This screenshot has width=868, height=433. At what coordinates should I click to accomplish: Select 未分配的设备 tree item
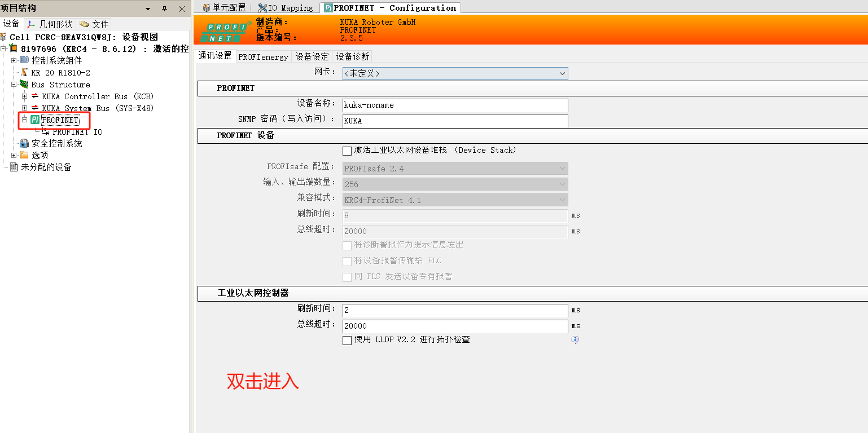tap(46, 167)
